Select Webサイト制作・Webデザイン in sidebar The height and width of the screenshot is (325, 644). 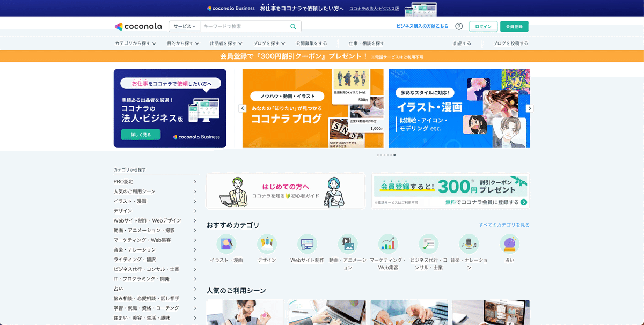pyautogui.click(x=148, y=220)
